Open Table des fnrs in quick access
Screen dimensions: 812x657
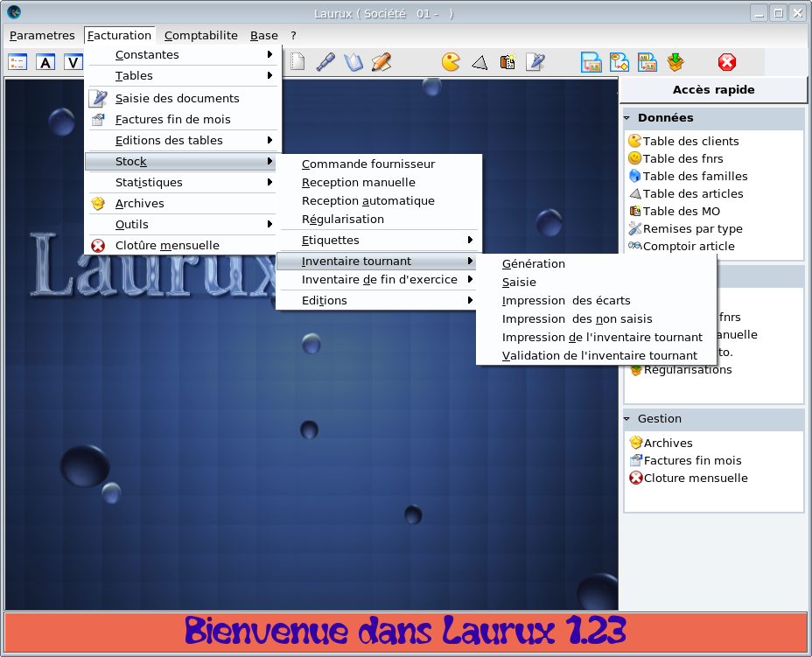pyautogui.click(x=675, y=159)
